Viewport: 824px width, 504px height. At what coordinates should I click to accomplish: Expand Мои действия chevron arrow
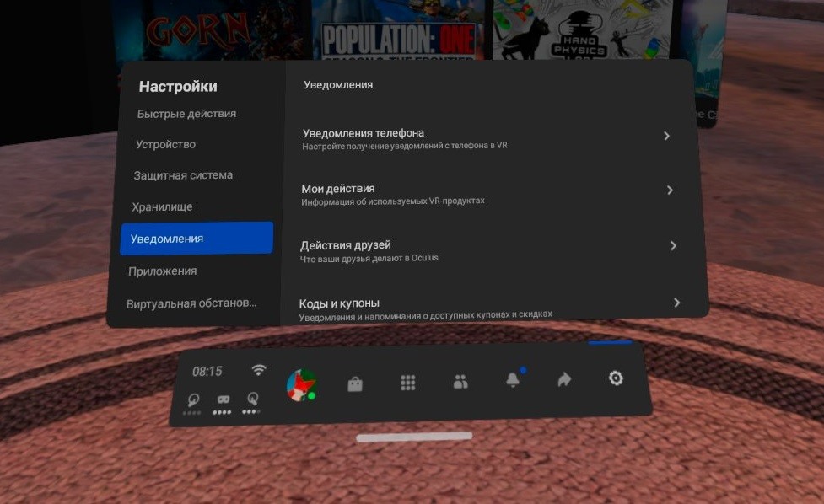(670, 190)
